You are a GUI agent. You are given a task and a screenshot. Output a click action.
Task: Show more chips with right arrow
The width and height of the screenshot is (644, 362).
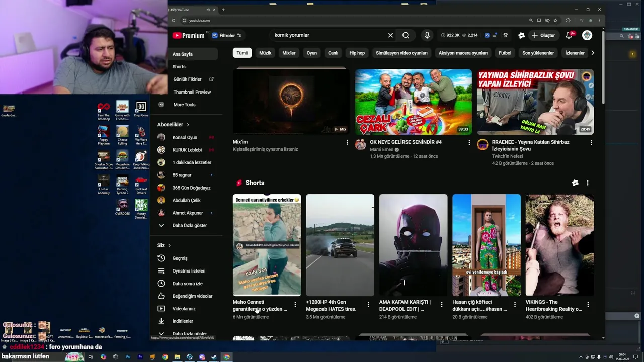coord(592,53)
